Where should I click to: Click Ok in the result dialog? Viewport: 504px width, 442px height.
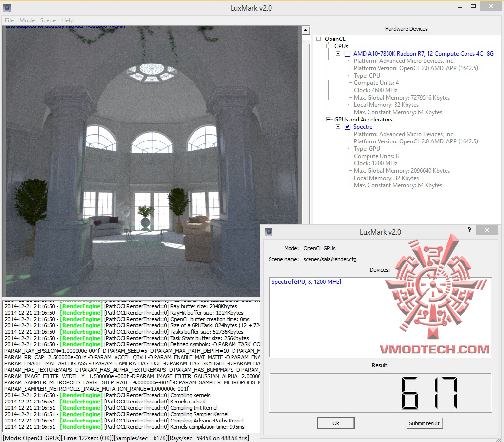pyautogui.click(x=336, y=423)
